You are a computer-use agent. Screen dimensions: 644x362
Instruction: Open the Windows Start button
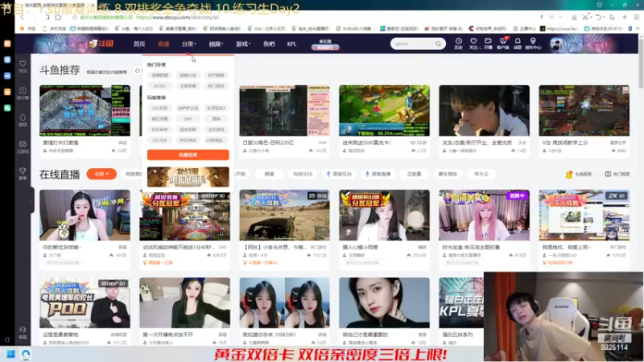pos(11,354)
